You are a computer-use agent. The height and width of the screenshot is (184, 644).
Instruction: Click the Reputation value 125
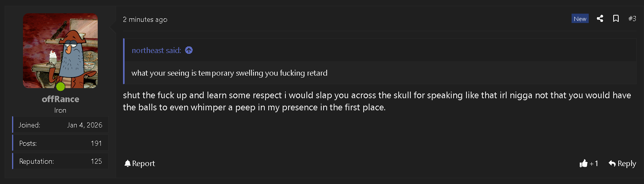(x=96, y=161)
